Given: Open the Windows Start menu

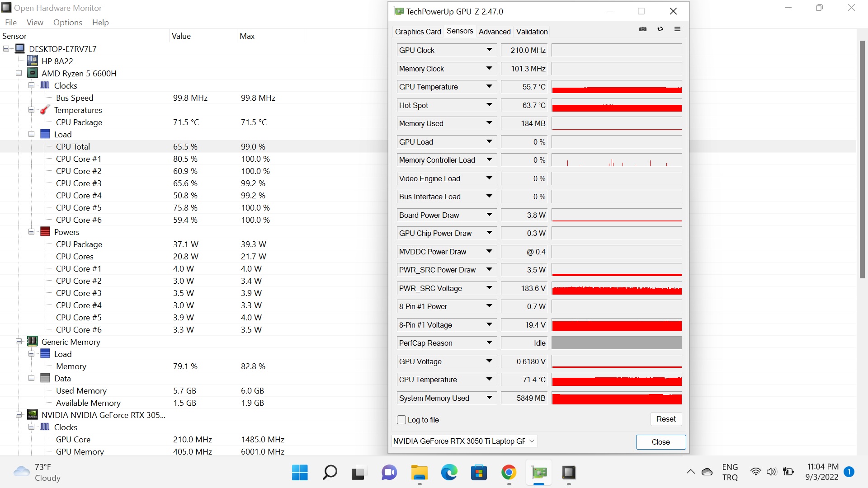Looking at the screenshot, I should click(299, 472).
